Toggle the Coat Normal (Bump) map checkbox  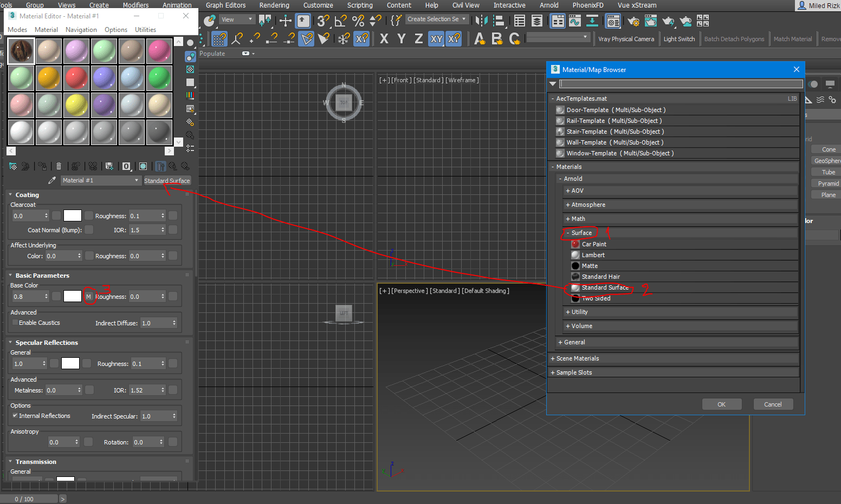(x=89, y=230)
